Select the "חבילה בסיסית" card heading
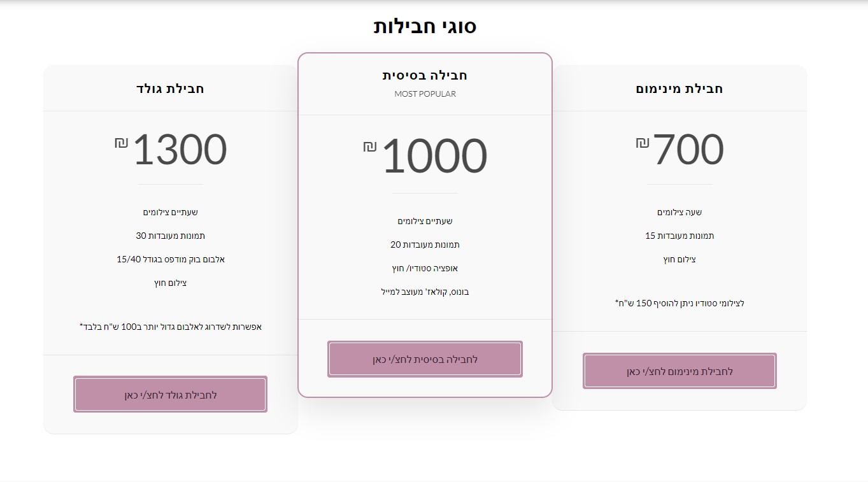 425,75
